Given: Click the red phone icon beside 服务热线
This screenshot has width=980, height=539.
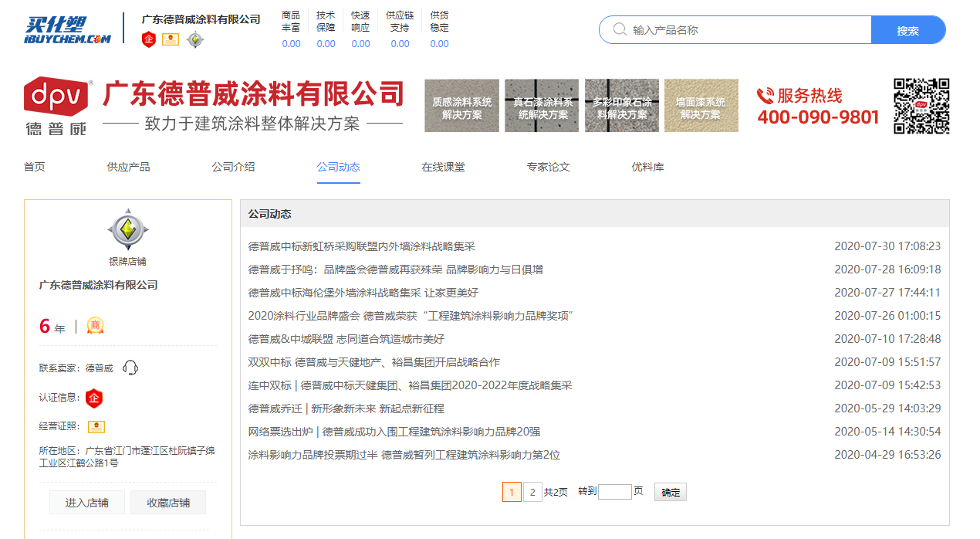Looking at the screenshot, I should [765, 96].
